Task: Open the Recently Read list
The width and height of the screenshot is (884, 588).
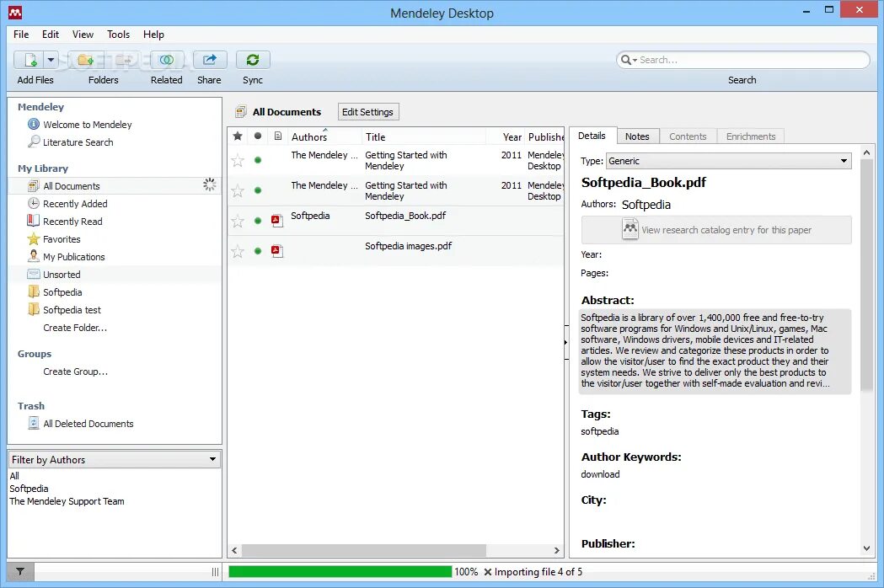Action: coord(72,222)
